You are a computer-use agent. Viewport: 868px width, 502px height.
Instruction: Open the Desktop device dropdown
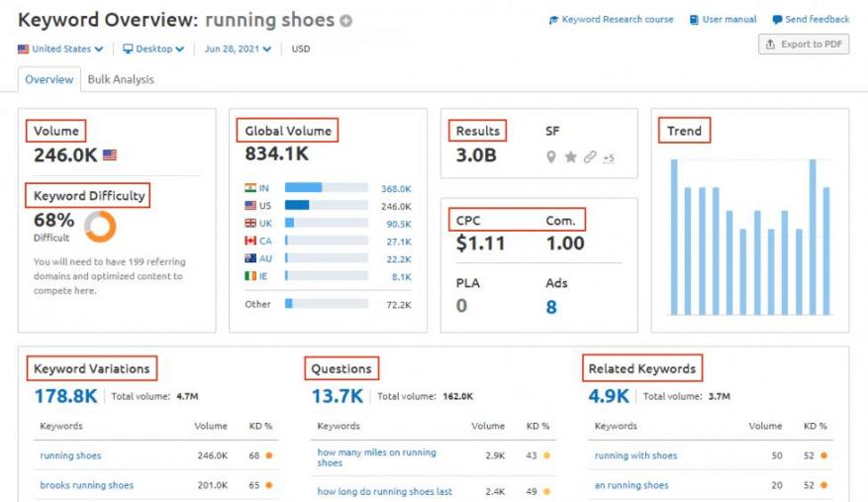tap(153, 49)
